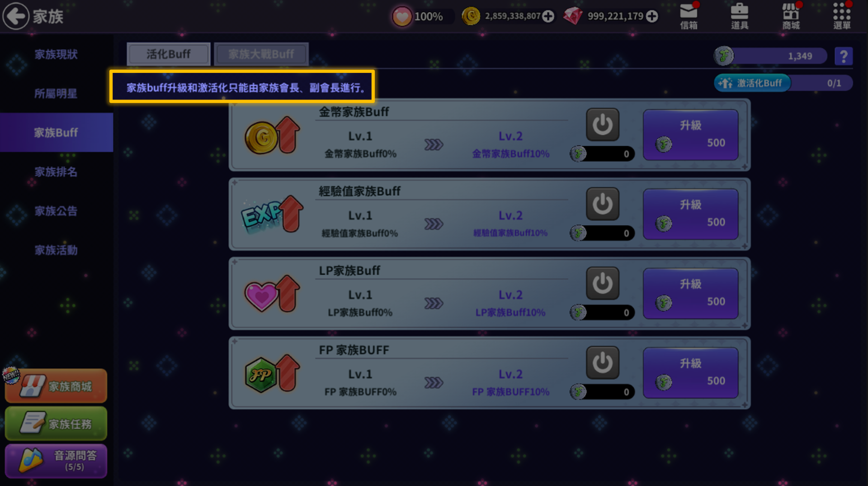Upgrade 金幣家族Buff for 500

(690, 135)
